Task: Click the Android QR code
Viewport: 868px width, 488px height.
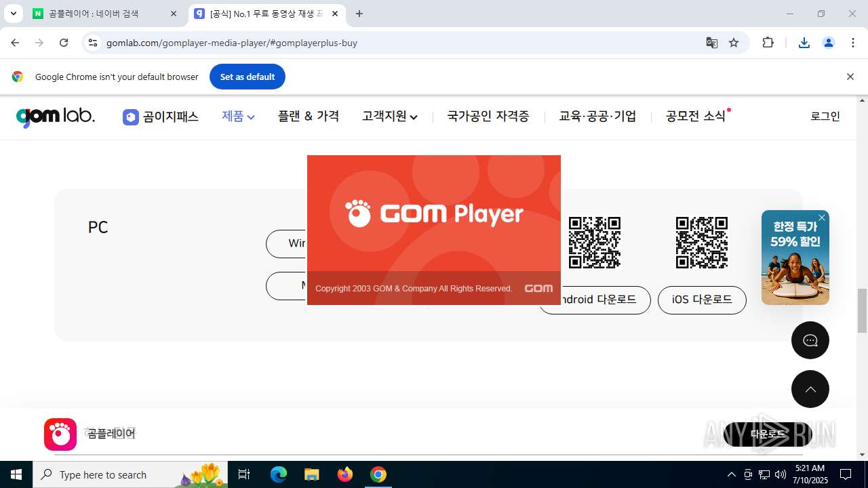Action: click(595, 243)
